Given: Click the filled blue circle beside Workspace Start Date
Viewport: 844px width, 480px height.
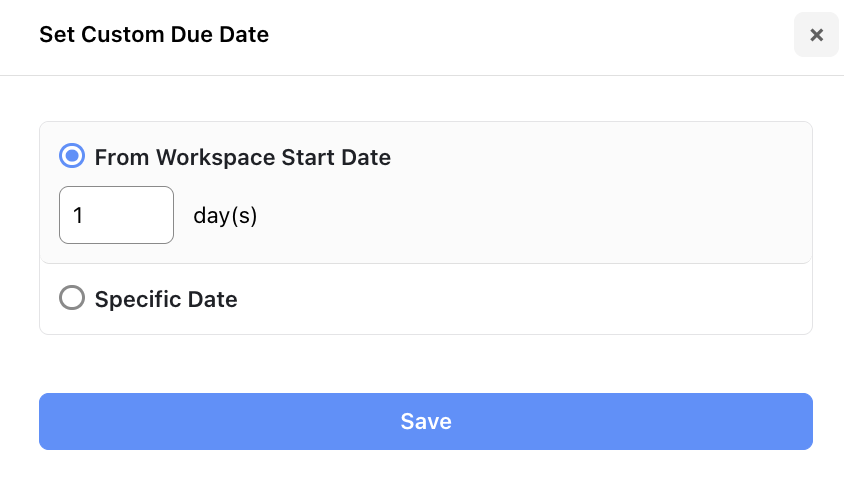Looking at the screenshot, I should click(72, 156).
